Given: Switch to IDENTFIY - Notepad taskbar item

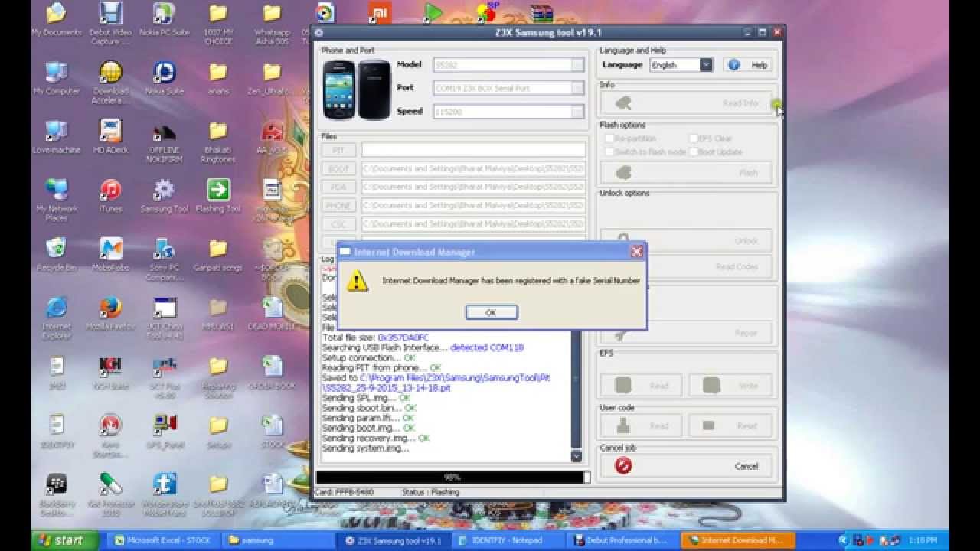Looking at the screenshot, I should [507, 540].
